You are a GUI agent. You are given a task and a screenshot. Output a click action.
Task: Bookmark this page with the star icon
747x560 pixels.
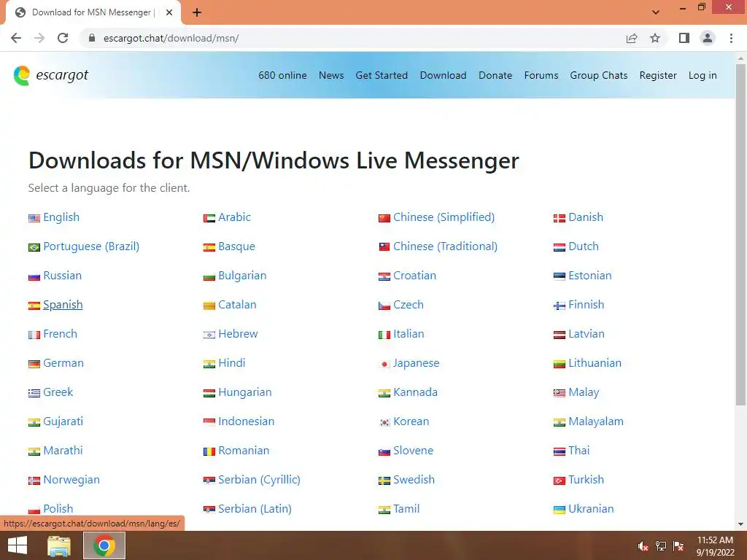coord(655,38)
